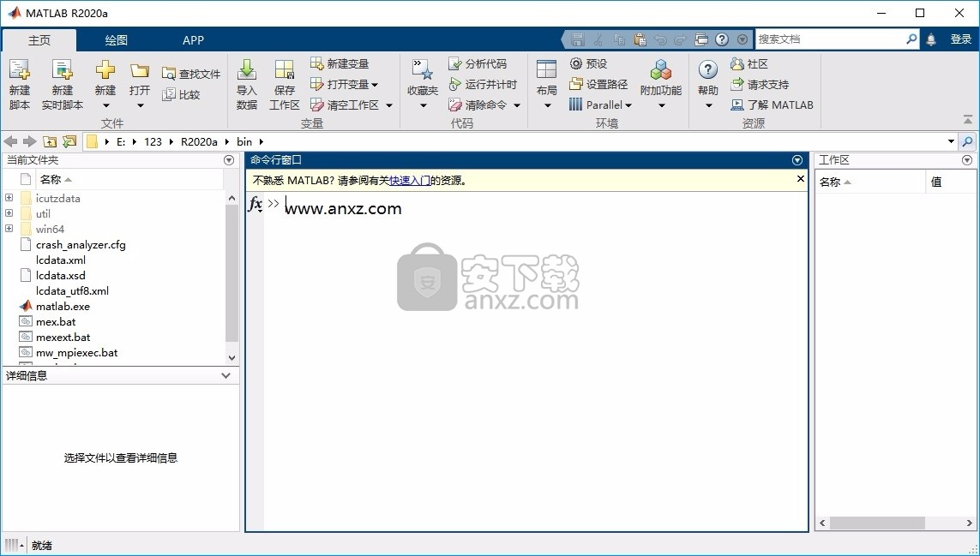Go up one folder level
This screenshot has width=980, height=556.
point(50,142)
